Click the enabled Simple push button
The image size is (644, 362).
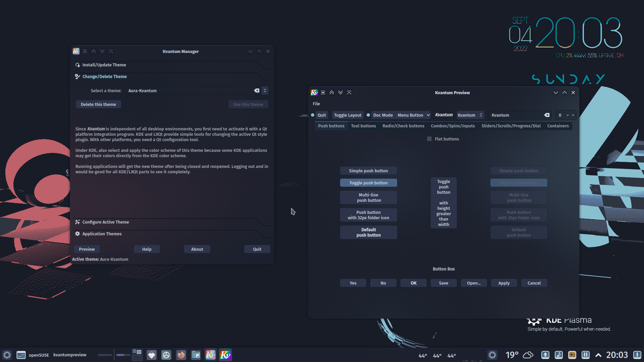click(369, 171)
